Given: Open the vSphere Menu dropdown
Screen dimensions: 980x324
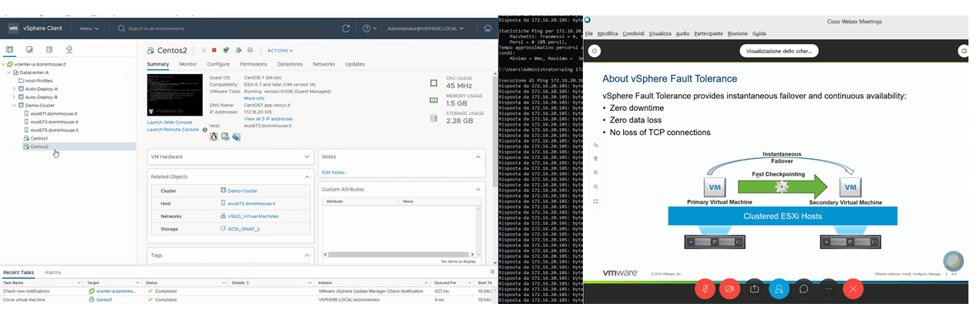Looking at the screenshot, I should click(90, 29).
